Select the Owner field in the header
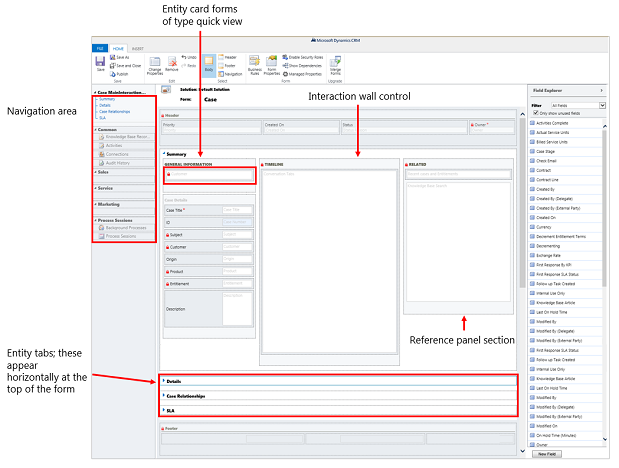The image size is (619, 468). click(491, 127)
